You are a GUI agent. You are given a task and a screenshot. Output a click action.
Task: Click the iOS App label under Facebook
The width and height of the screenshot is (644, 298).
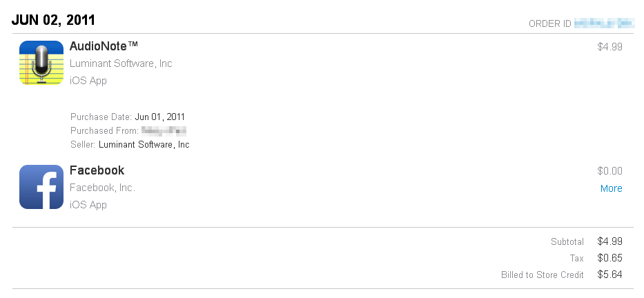(88, 205)
